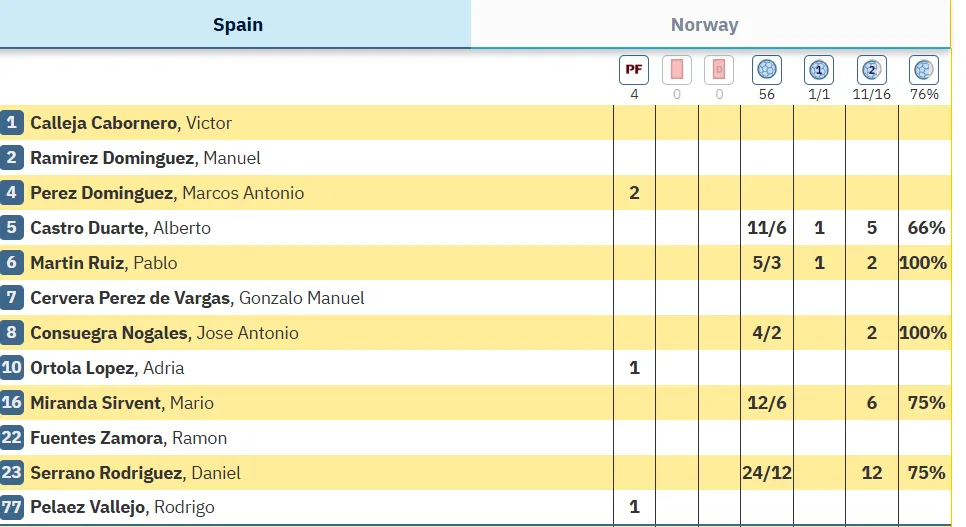The height and width of the screenshot is (527, 966).
Task: Click the plain red card icon
Action: 677,70
